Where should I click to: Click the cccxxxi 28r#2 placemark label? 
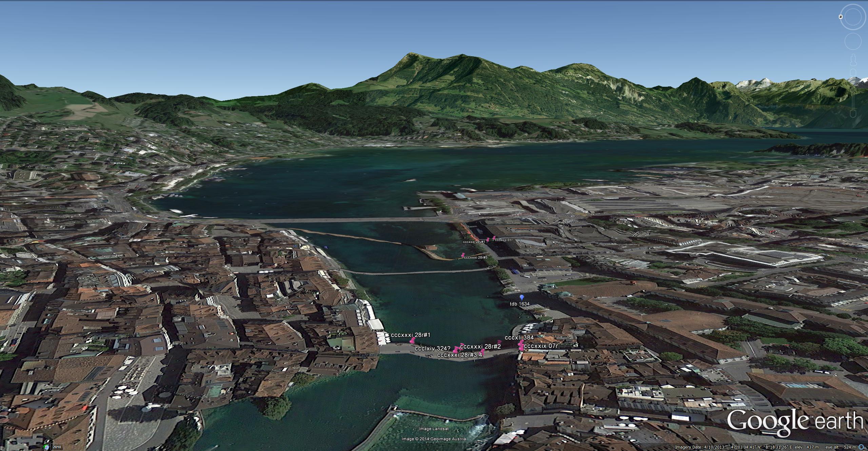pyautogui.click(x=480, y=346)
